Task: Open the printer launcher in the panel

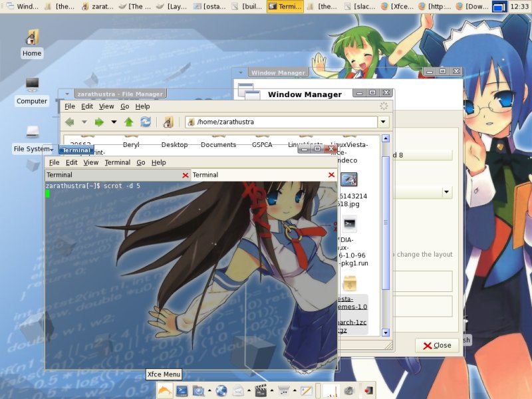Action: [283, 391]
